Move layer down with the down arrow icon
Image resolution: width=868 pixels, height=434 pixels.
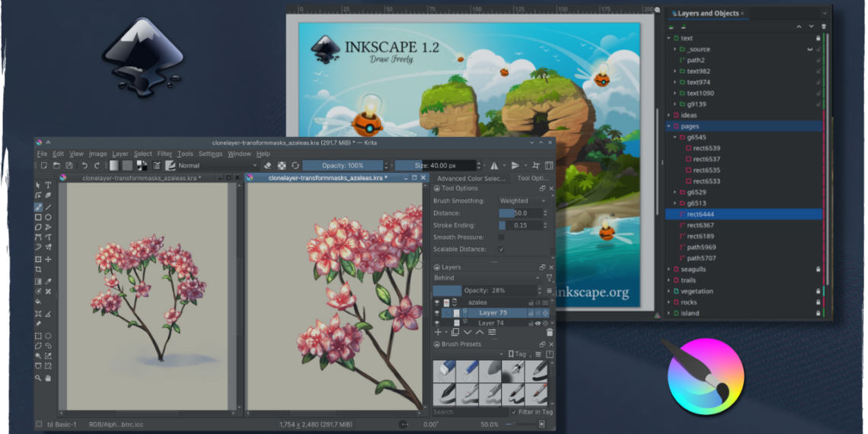coord(468,332)
